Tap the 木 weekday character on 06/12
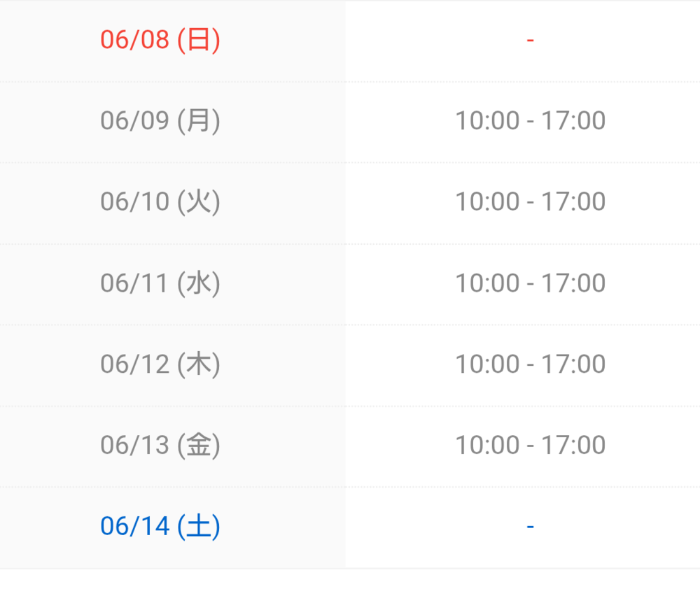Viewport: 700px width, 603px height. point(198,364)
